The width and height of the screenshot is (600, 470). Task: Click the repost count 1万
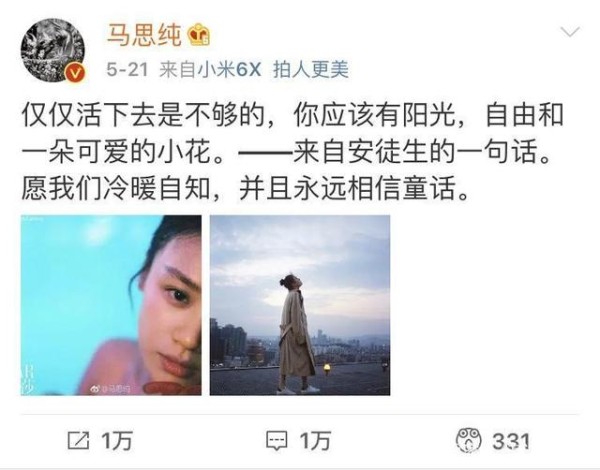[x=117, y=441]
